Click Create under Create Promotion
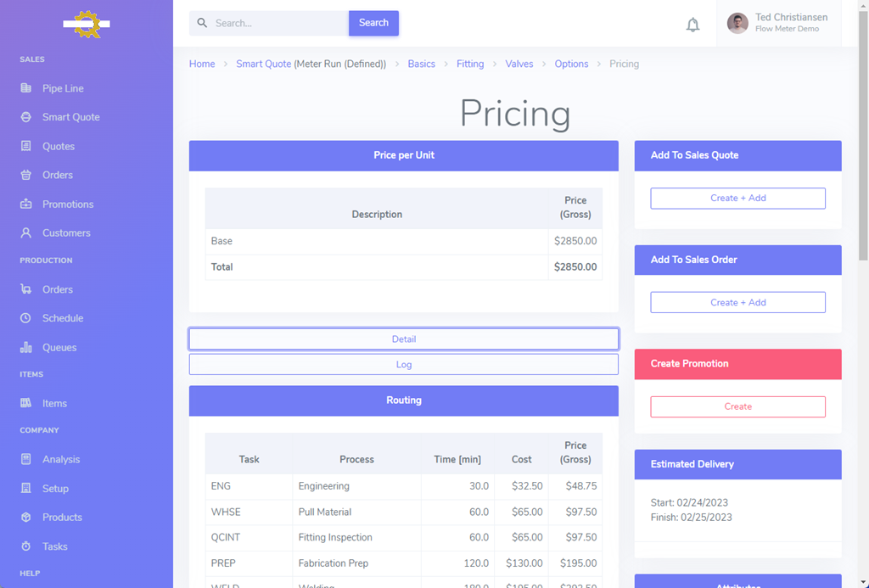869x588 pixels. pos(737,407)
